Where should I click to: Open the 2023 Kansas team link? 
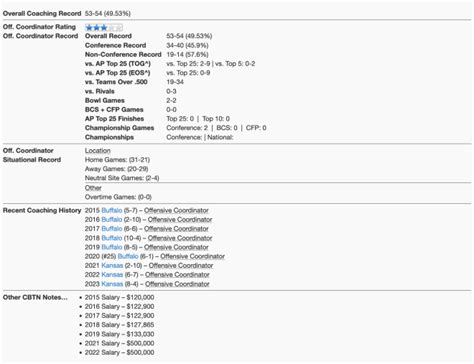(112, 284)
